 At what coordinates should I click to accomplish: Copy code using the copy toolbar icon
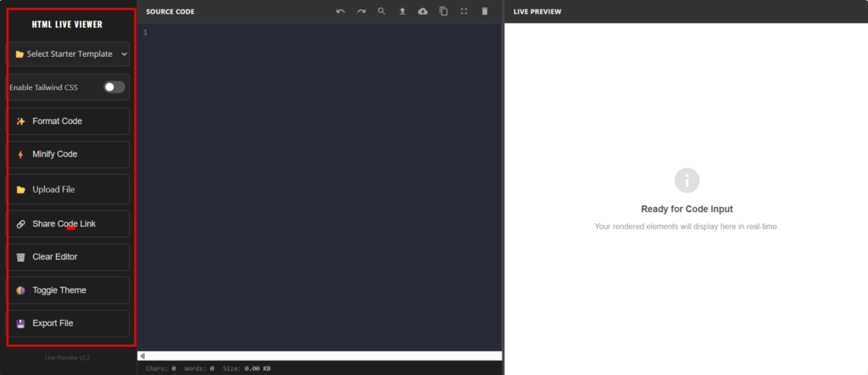[443, 11]
